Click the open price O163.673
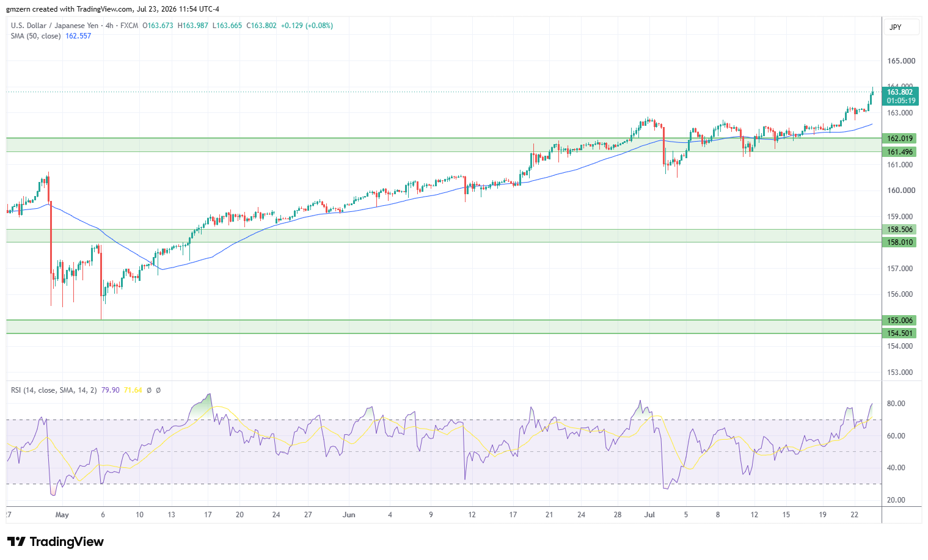 (158, 26)
